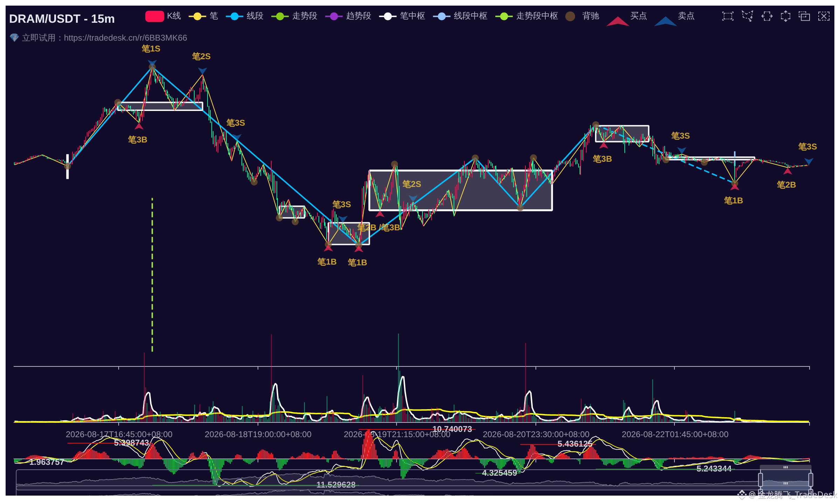This screenshot has width=840, height=504.
Task: Click the MACD value 11.529628
Action: (336, 485)
